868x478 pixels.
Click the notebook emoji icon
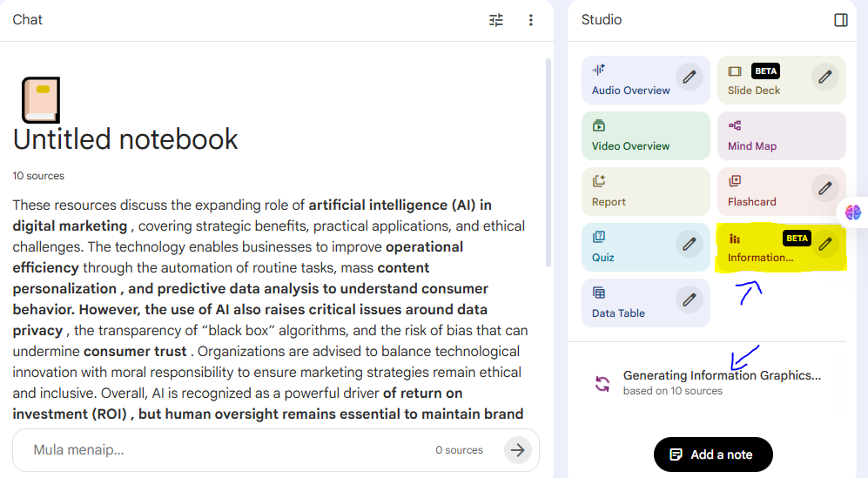(x=41, y=99)
